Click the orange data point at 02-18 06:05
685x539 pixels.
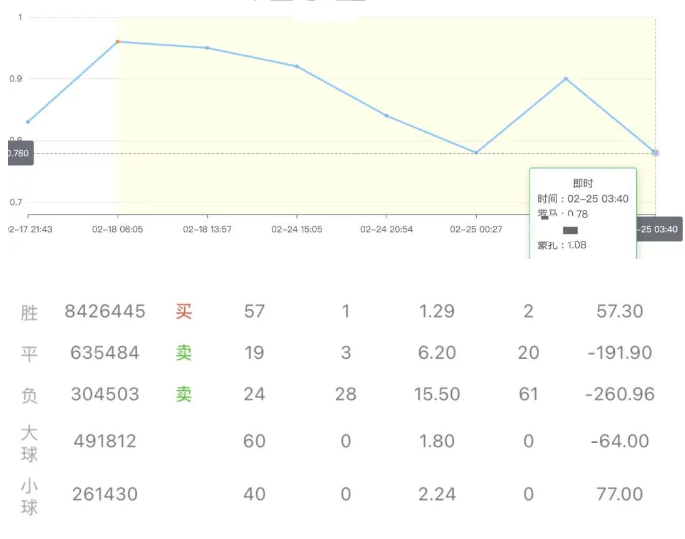[118, 42]
